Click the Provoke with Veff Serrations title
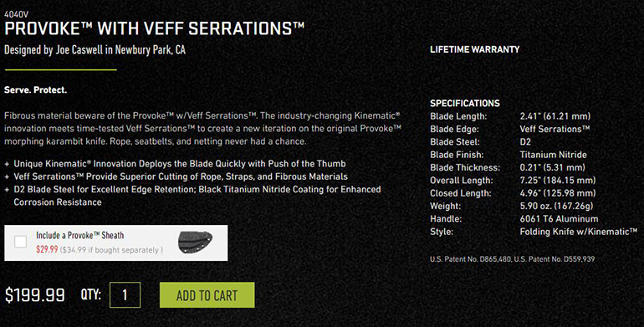Image resolution: width=644 pixels, height=327 pixels. click(x=155, y=28)
